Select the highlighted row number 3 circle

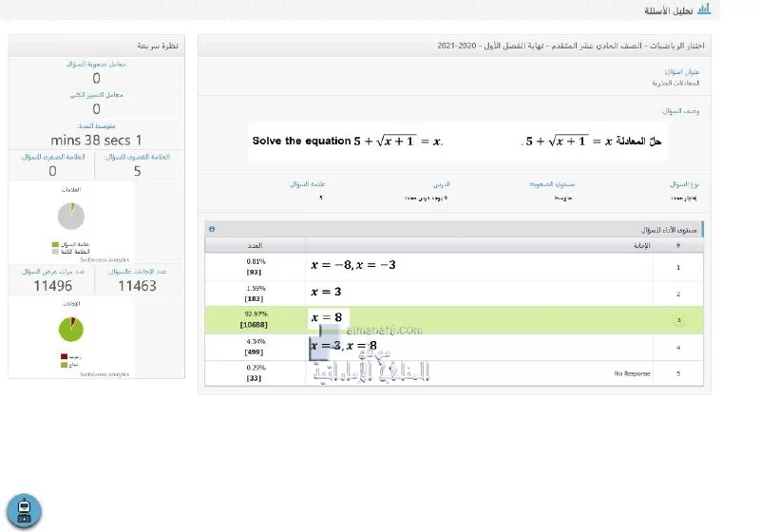click(x=678, y=320)
